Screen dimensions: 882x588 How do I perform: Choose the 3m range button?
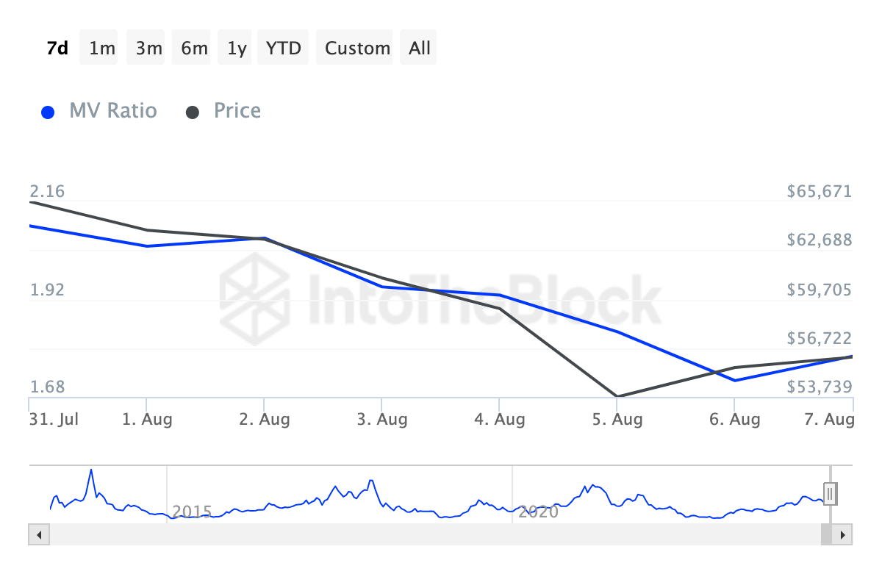tap(148, 49)
